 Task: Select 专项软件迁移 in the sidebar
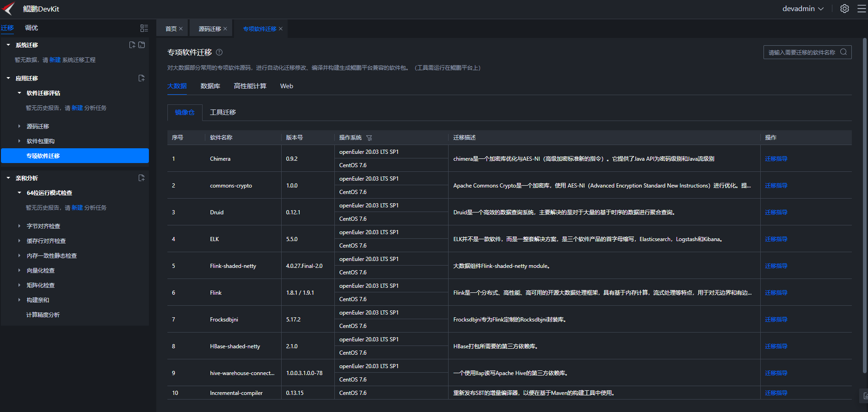[75, 156]
